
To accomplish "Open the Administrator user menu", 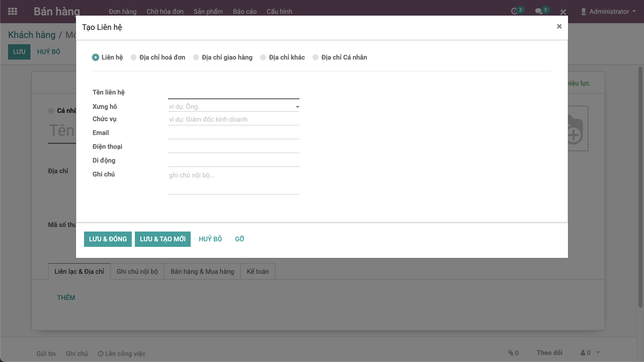I will pyautogui.click(x=609, y=12).
